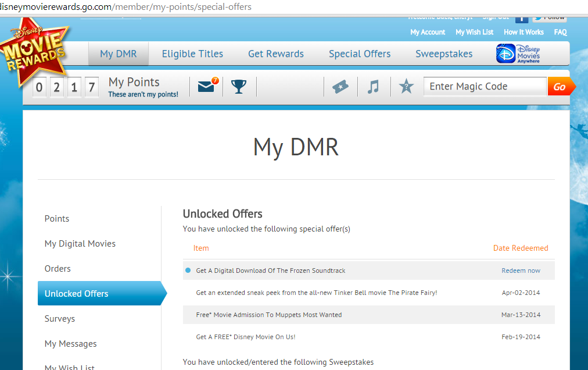The height and width of the screenshot is (370, 588).
Task: Open the Get Rewards tab
Action: coord(276,54)
